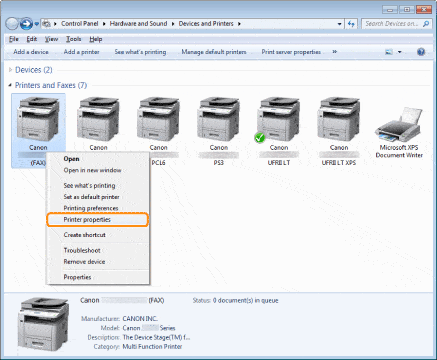
Task: Click See what's printing in toolbar
Action: [x=140, y=52]
